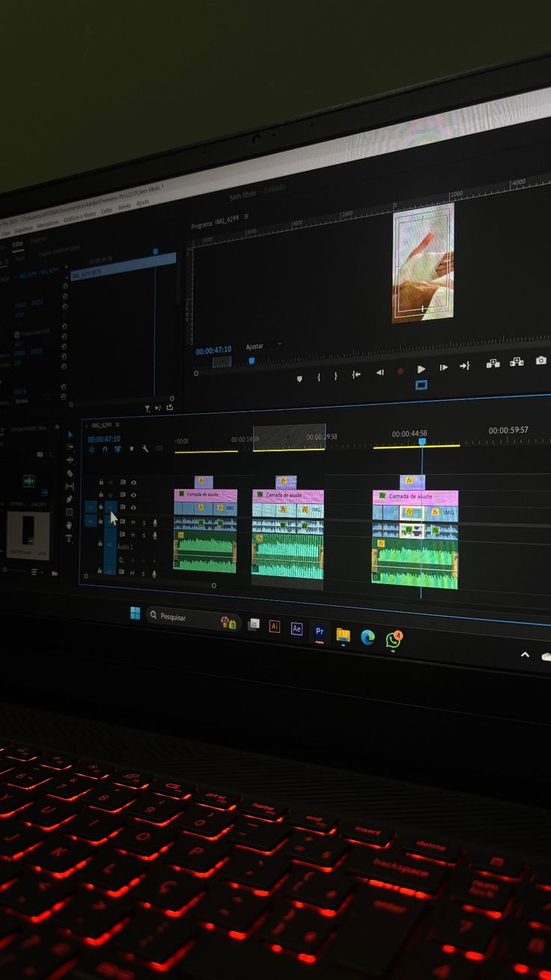Select the Type tool

pyautogui.click(x=69, y=538)
